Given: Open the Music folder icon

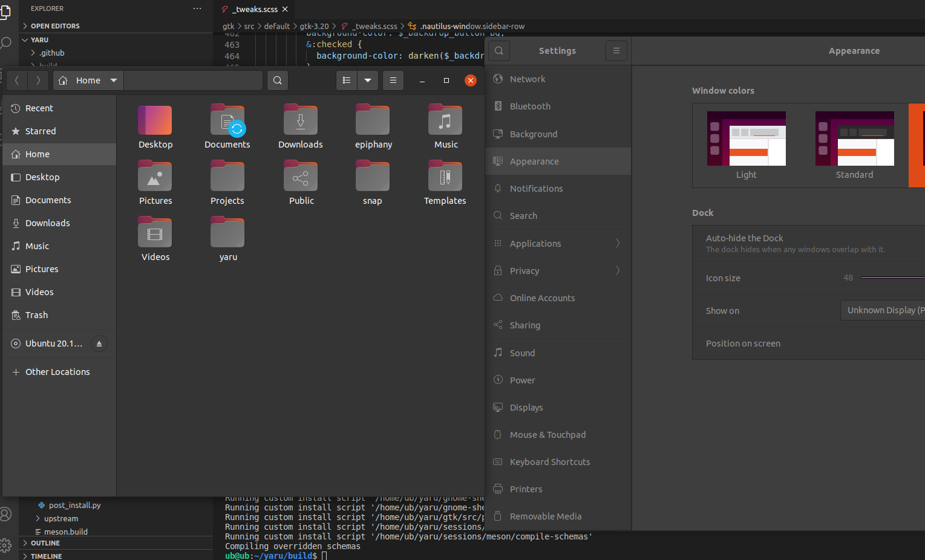Looking at the screenshot, I should pyautogui.click(x=445, y=120).
